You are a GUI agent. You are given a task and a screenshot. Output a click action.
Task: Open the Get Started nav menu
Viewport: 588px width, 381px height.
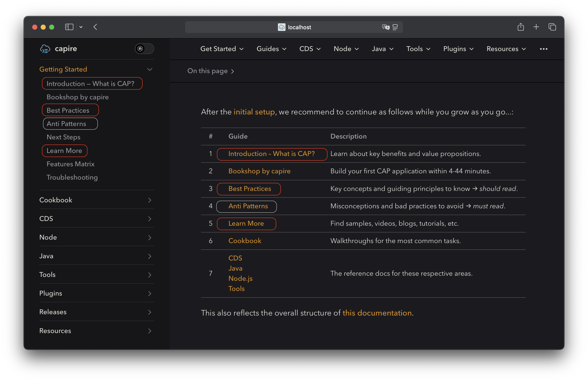click(222, 49)
